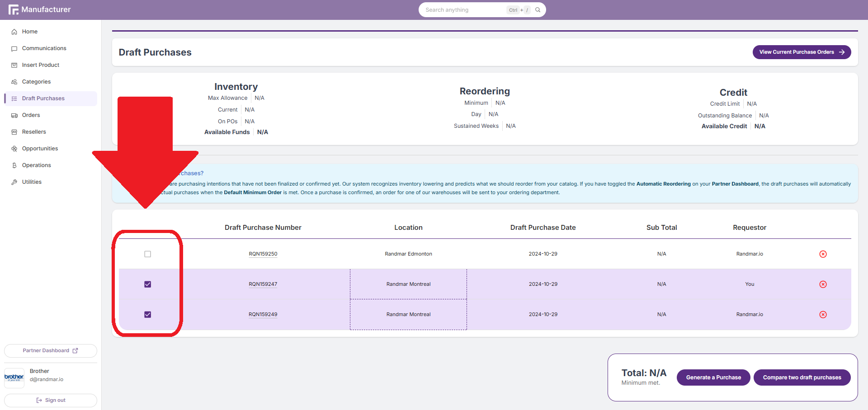Open Resellers in the sidebar
This screenshot has width=868, height=410.
click(51, 132)
